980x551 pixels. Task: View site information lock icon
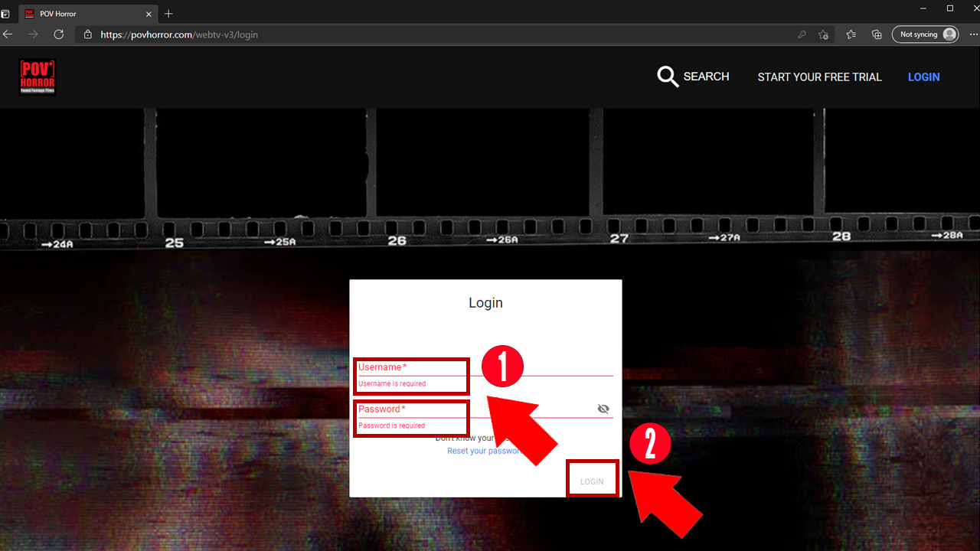coord(87,34)
